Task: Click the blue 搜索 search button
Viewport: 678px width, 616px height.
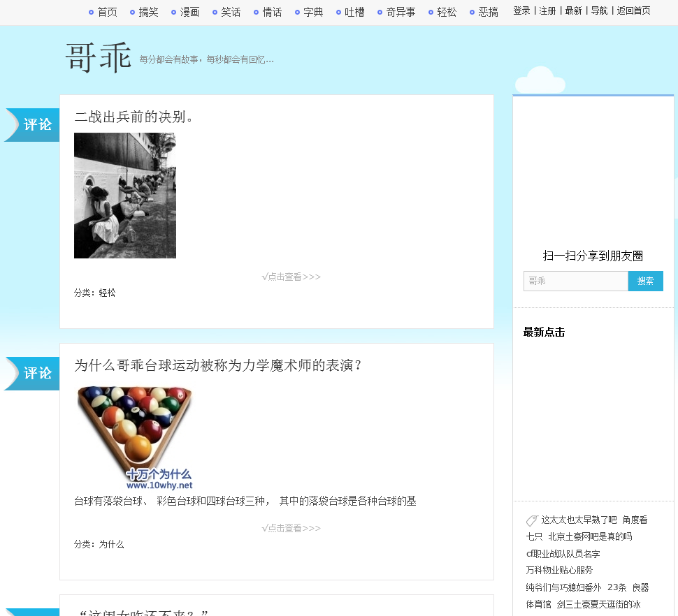Action: (x=645, y=281)
